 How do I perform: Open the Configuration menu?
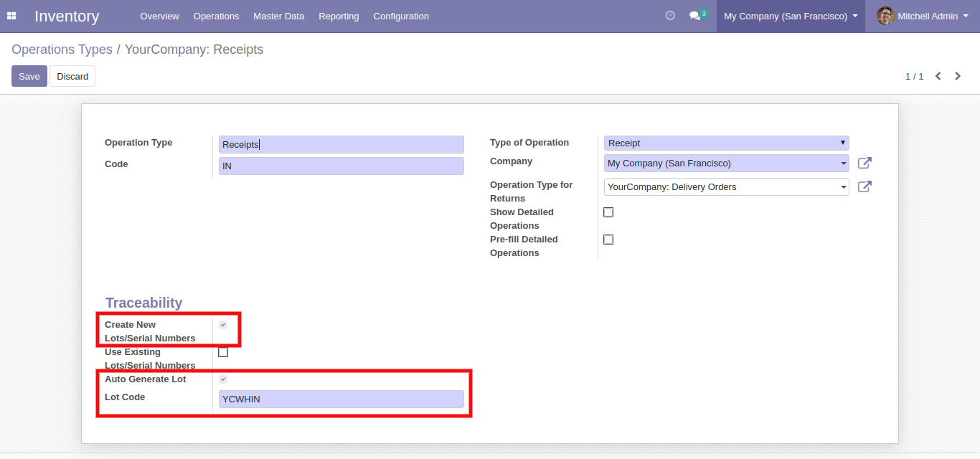coord(401,16)
